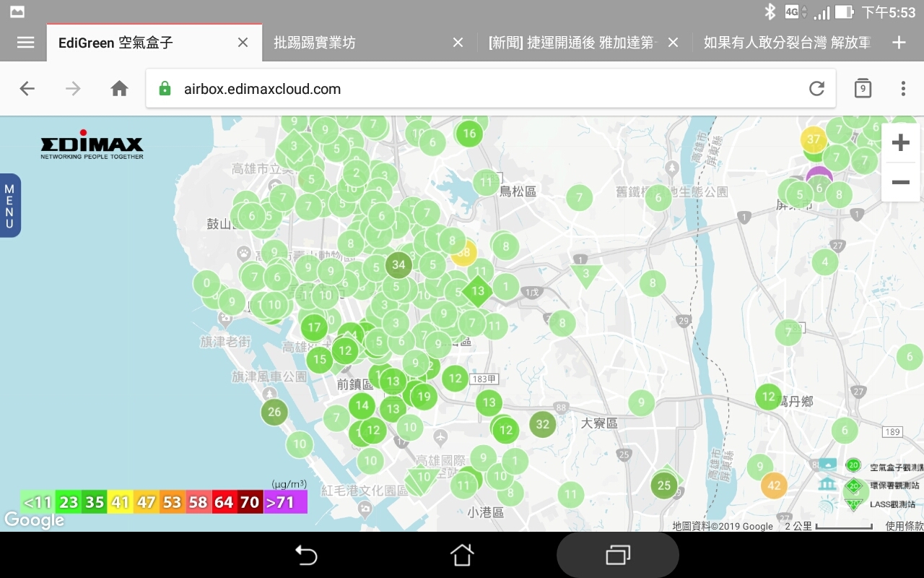Select the marker reading 26 near 旗津

tap(274, 413)
